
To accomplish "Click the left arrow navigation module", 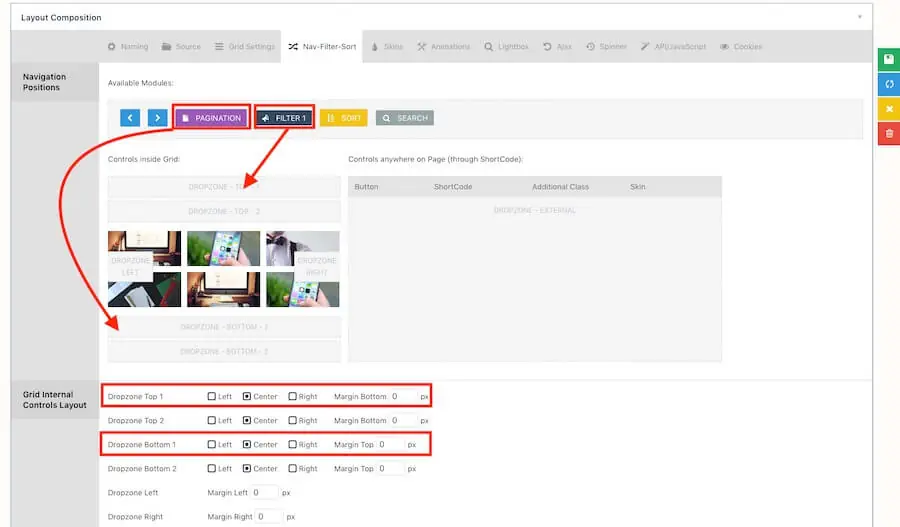I will pos(130,118).
